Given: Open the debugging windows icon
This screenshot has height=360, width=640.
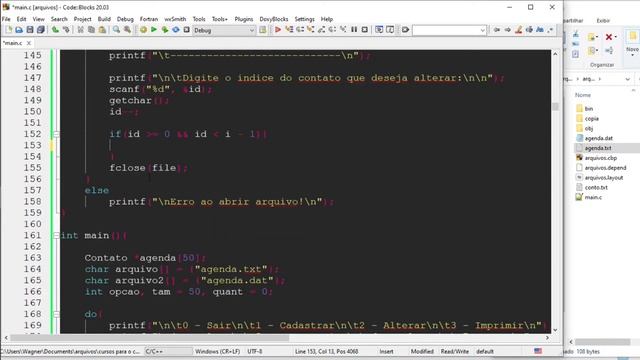Looking at the screenshot, I should [x=379, y=30].
